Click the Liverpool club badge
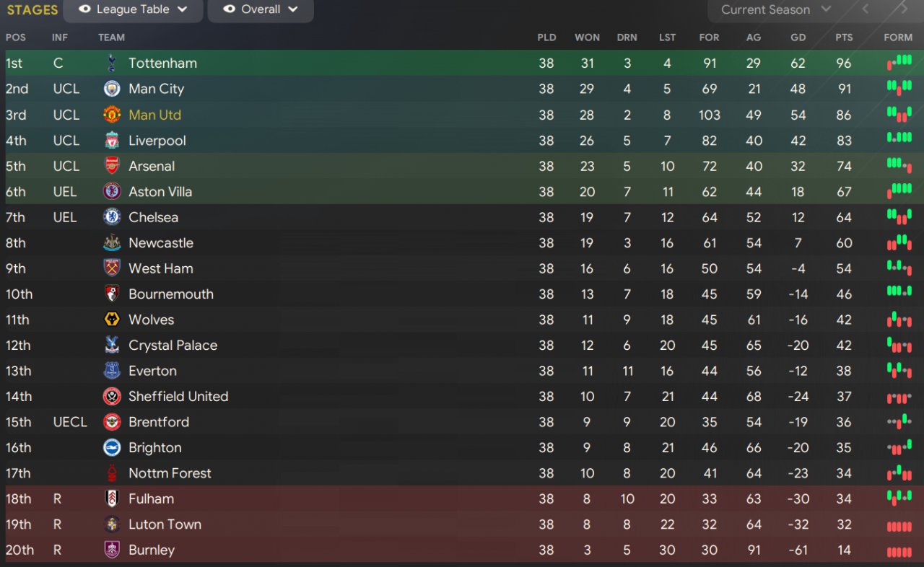This screenshot has height=567, width=924. click(111, 141)
